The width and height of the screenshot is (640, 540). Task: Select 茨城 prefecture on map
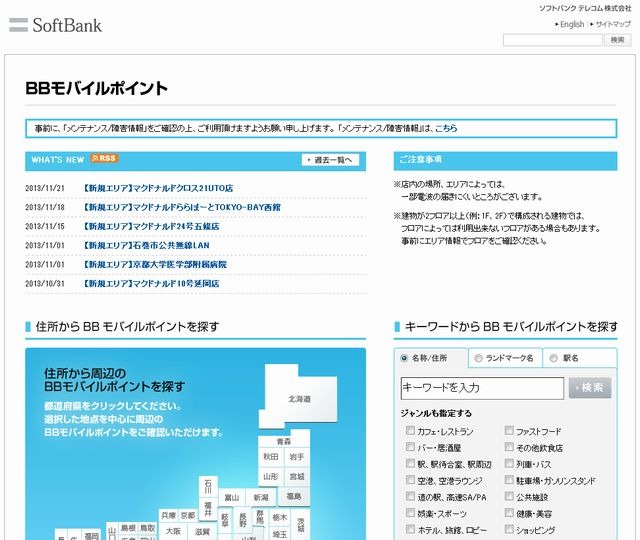(301, 524)
